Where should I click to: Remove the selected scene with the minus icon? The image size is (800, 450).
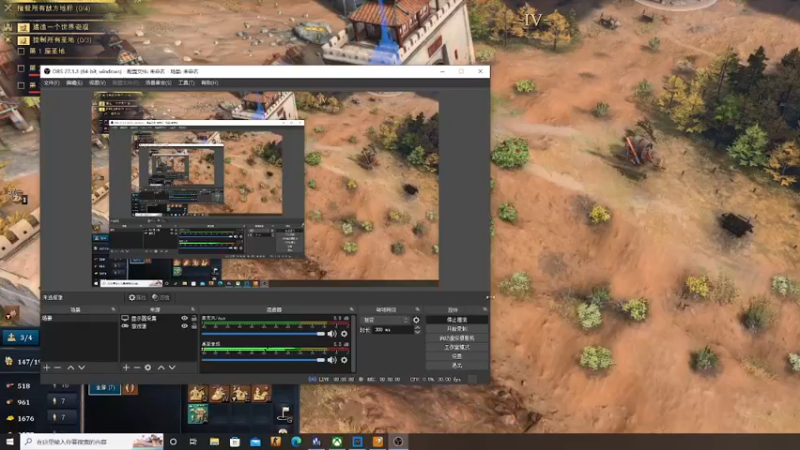58,367
